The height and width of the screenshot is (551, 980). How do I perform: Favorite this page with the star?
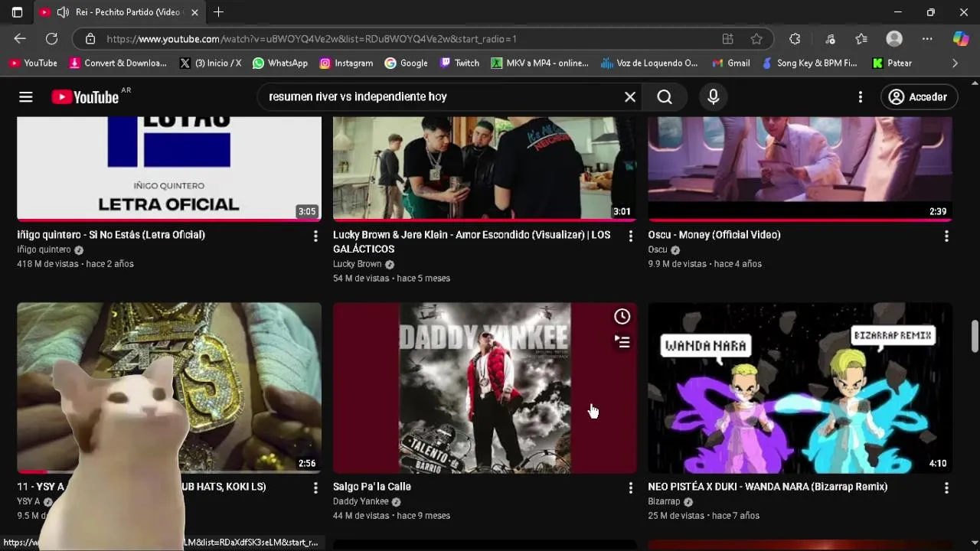coord(756,39)
